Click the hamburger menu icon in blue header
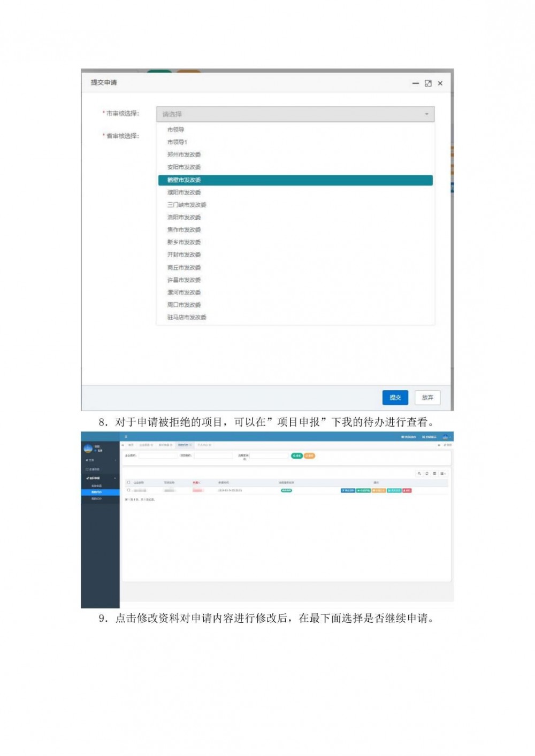This screenshot has width=535, height=756. click(126, 437)
